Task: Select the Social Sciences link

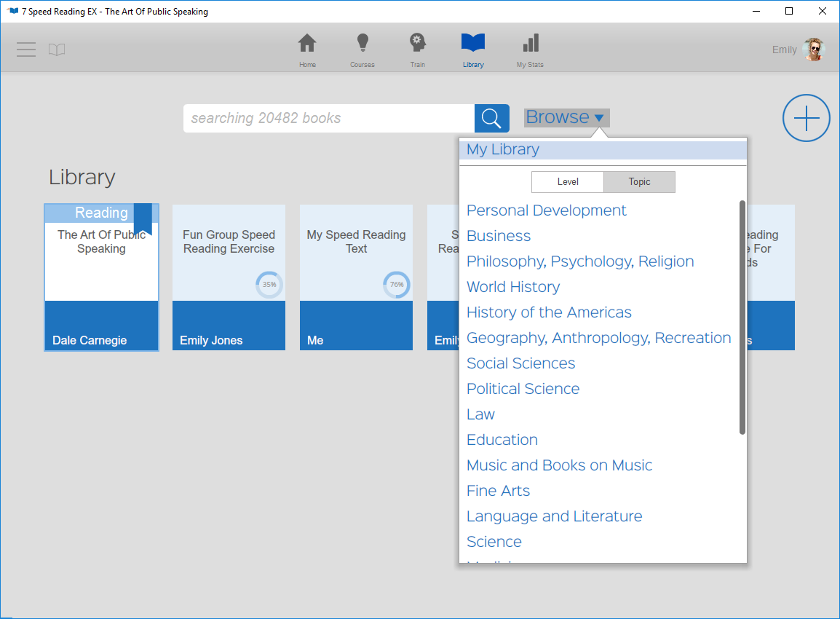Action: pos(520,363)
